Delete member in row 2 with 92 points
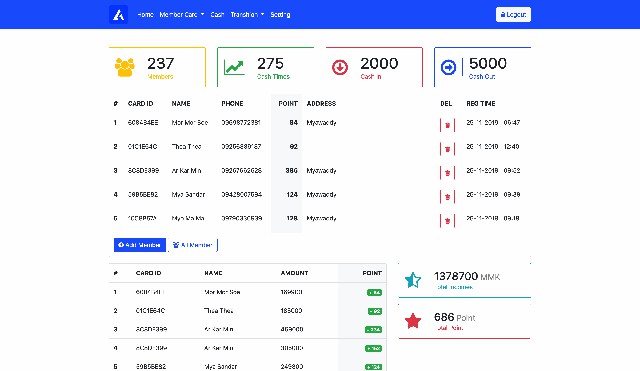640x371 pixels. [447, 149]
